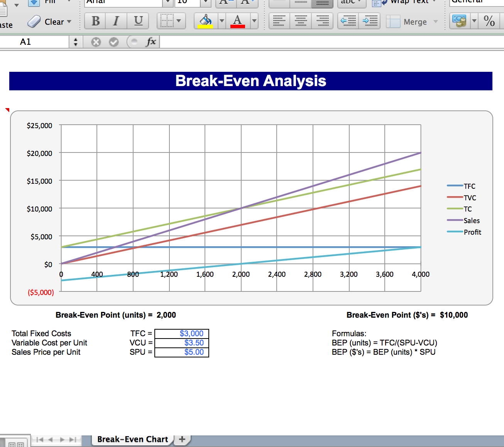Click the 4,000 x-axis label
This screenshot has width=504, height=447.
(421, 274)
